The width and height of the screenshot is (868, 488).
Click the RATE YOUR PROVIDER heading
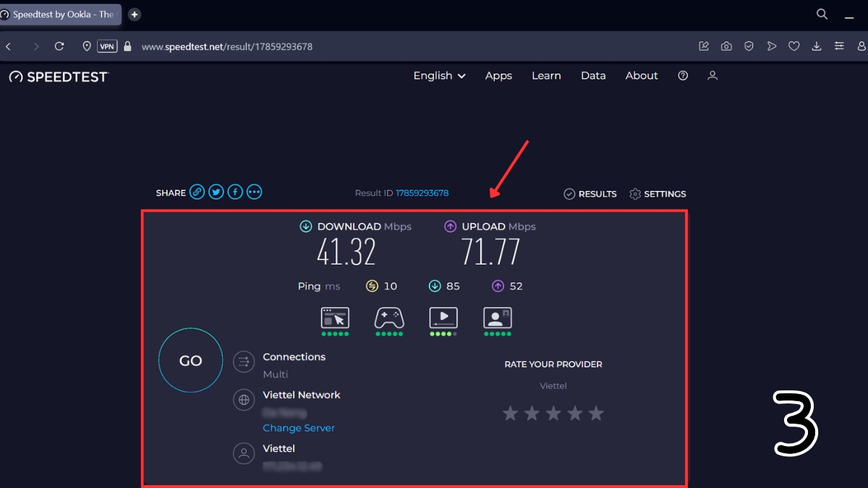click(553, 364)
